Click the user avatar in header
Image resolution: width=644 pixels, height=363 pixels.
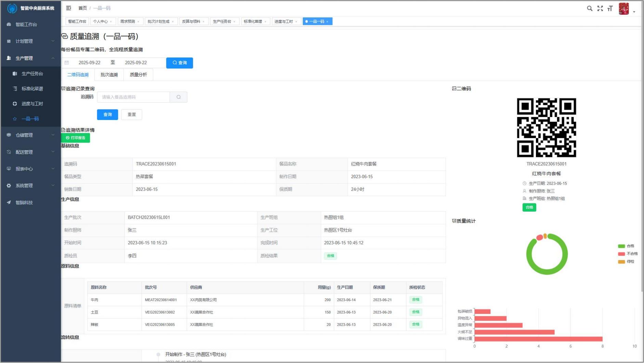pyautogui.click(x=624, y=9)
